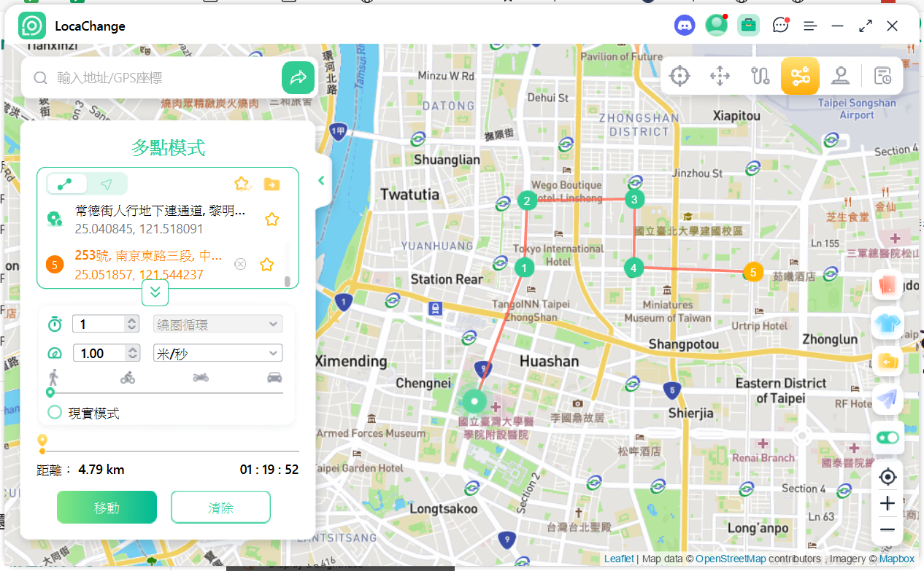Click the green search go arrow button

(298, 78)
